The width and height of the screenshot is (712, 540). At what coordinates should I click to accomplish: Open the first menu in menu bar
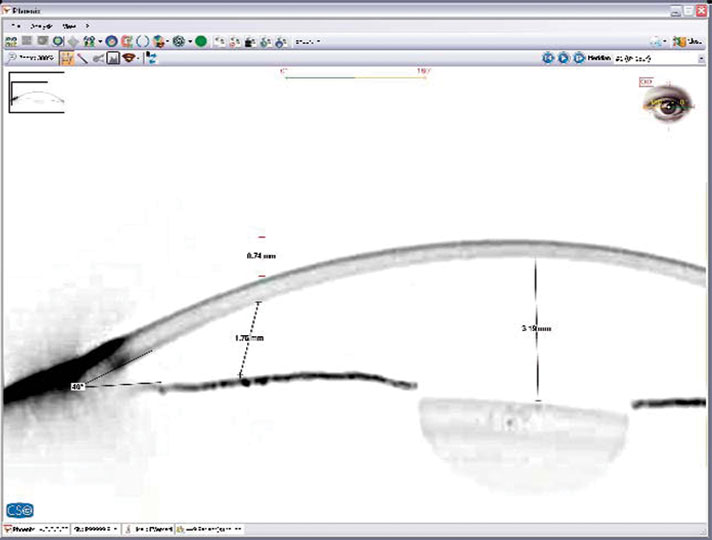pos(16,25)
